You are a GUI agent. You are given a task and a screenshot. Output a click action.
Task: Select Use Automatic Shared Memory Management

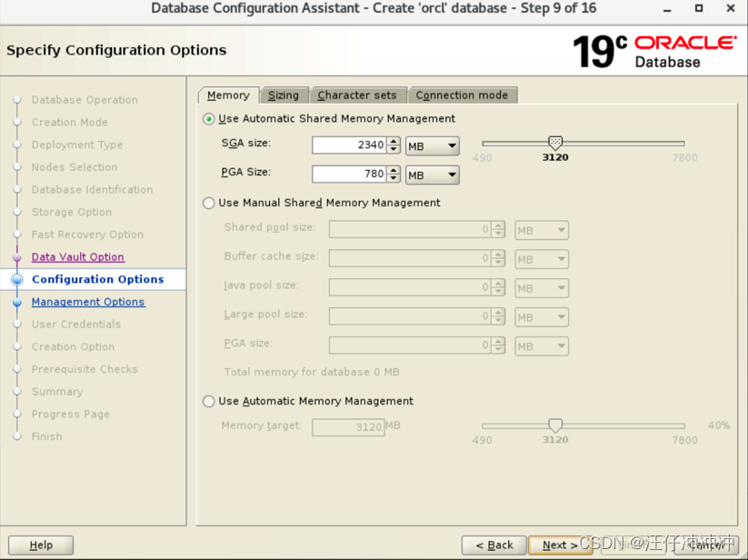pyautogui.click(x=207, y=118)
